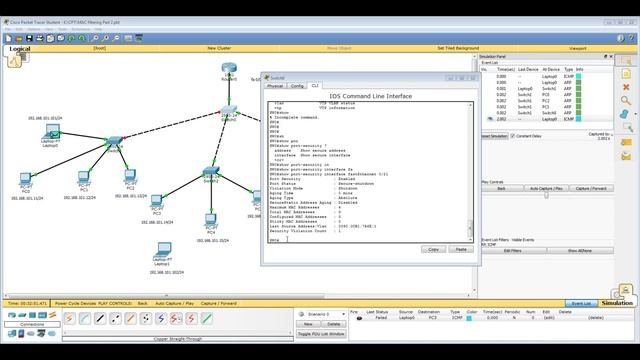Select the Place Note tool

[626, 74]
